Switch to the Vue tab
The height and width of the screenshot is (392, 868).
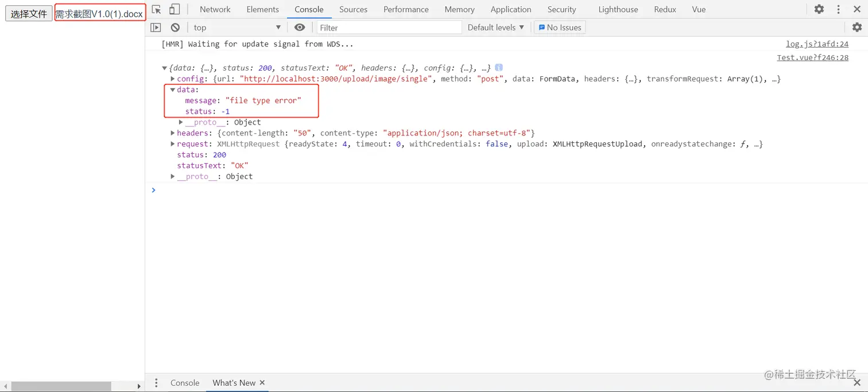click(699, 9)
